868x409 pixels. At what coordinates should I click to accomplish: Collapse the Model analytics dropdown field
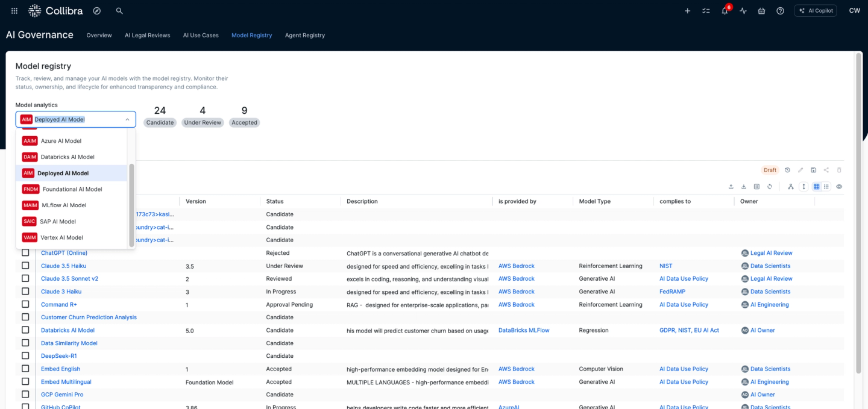pos(127,119)
